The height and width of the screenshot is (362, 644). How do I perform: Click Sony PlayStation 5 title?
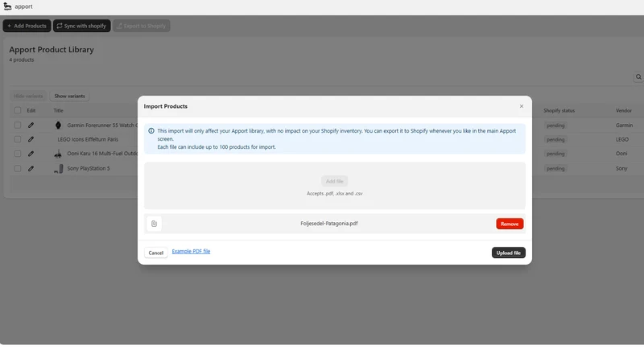point(89,168)
